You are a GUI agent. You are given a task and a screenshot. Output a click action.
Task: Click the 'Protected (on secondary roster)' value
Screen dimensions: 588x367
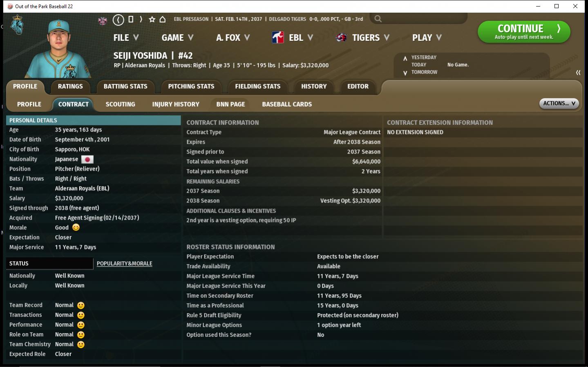click(358, 315)
